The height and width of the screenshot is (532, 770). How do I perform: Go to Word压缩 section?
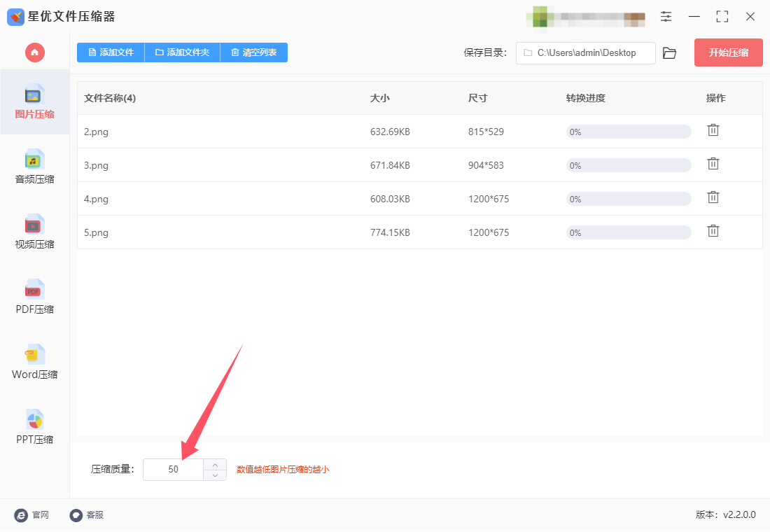pyautogui.click(x=34, y=361)
